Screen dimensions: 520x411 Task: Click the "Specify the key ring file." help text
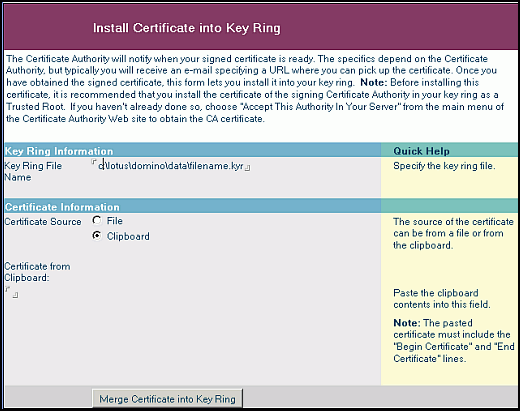pos(444,166)
